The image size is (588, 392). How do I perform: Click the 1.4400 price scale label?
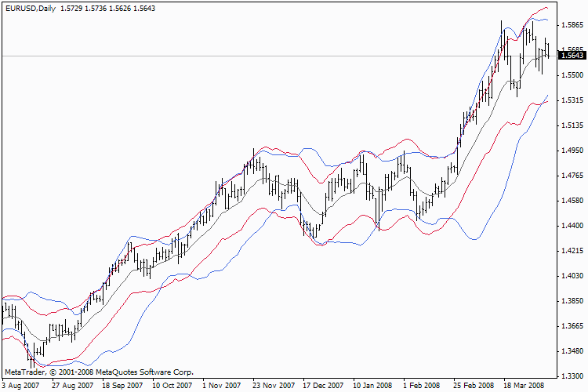pos(572,226)
